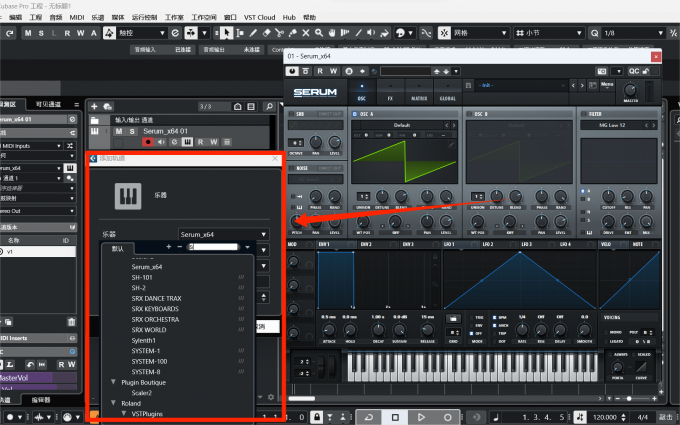Click the QC button in plugin header
This screenshot has height=425, width=680.
coord(634,71)
